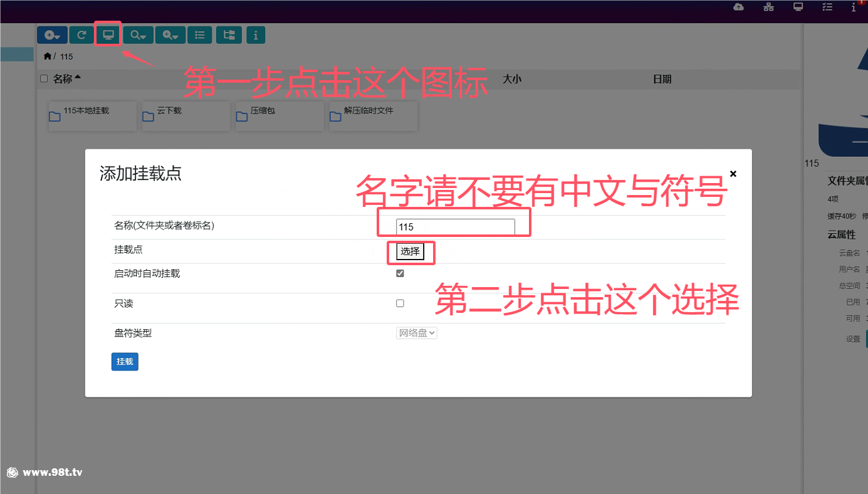Close the 添加挂载点 dialog
Screen dimensions: 868x494
point(733,174)
